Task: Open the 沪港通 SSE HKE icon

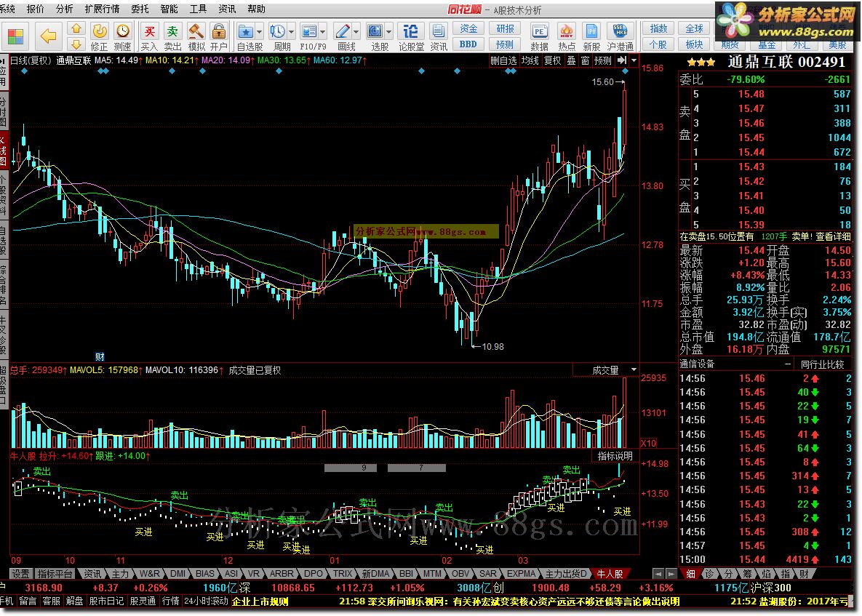Action: pos(620,37)
